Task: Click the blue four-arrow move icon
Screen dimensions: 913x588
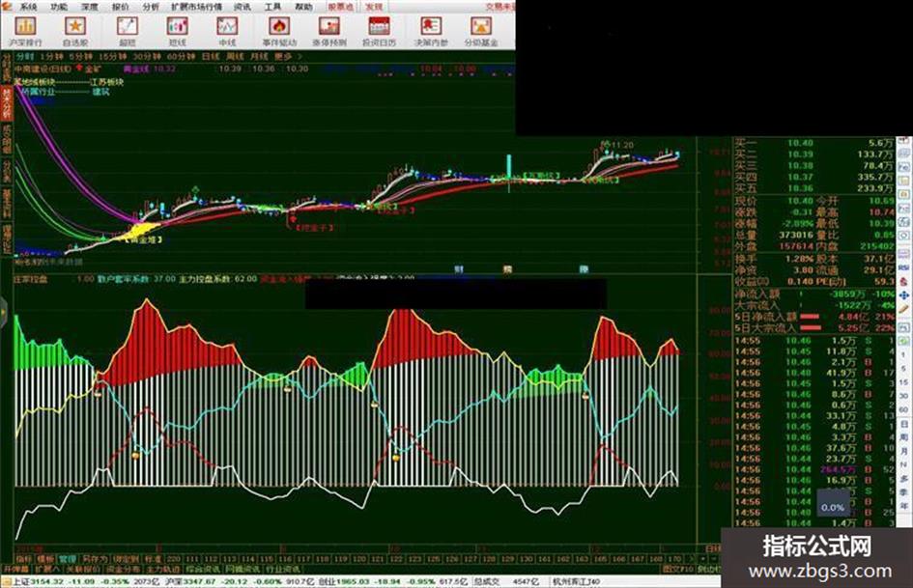Action: point(903,295)
